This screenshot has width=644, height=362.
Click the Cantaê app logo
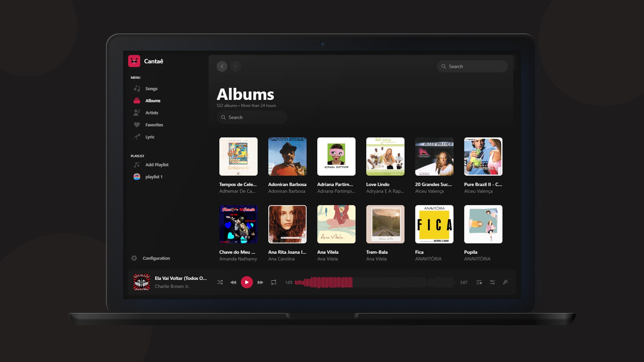click(x=134, y=61)
